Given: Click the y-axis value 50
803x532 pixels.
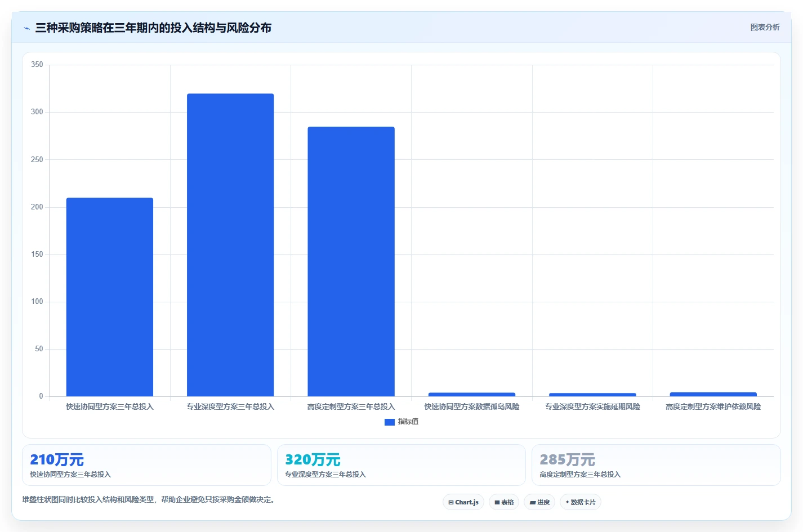Looking at the screenshot, I should coord(39,349).
